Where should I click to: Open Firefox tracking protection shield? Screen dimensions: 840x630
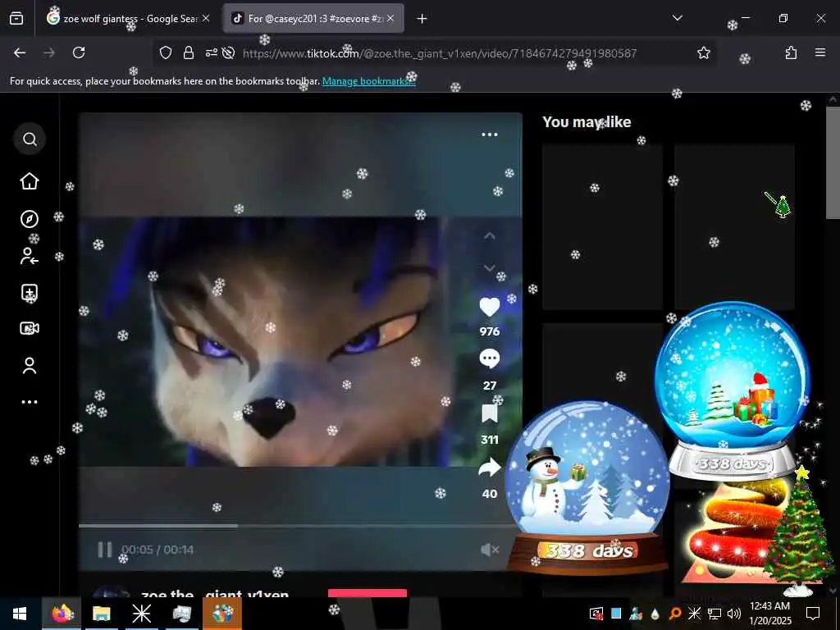click(x=166, y=52)
